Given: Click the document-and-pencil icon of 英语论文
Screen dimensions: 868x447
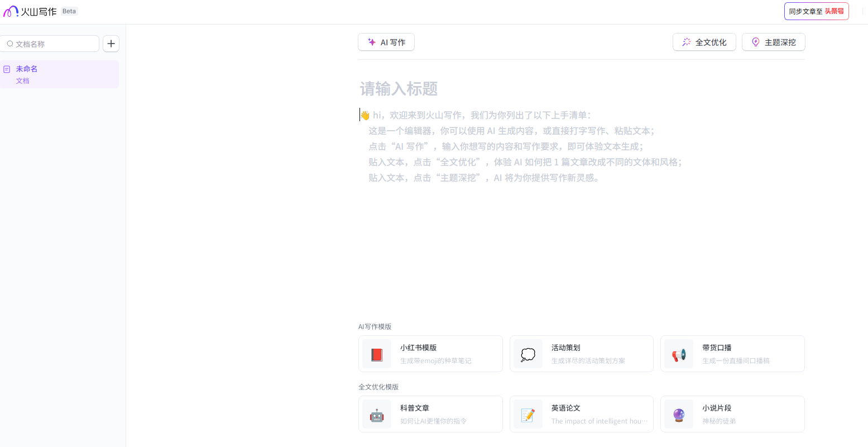Looking at the screenshot, I should click(527, 414).
